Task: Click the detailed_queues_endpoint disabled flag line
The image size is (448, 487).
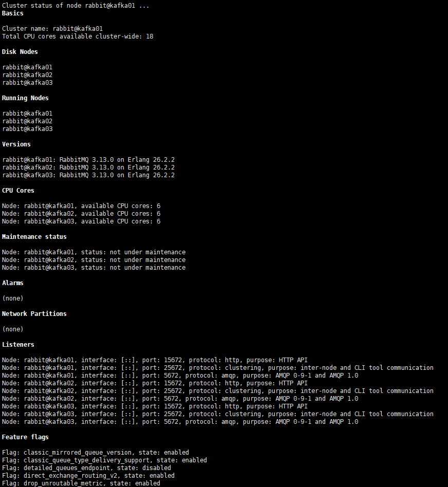Action: 86,468
